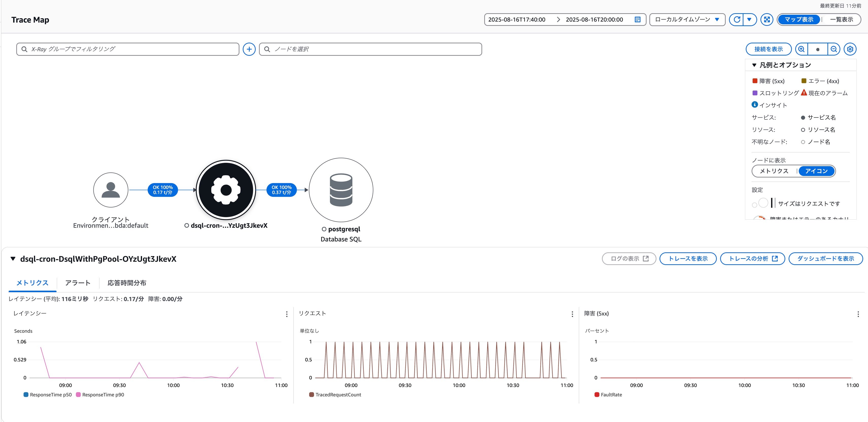Add filter with the plus icon
This screenshot has width=868, height=422.
pyautogui.click(x=249, y=49)
